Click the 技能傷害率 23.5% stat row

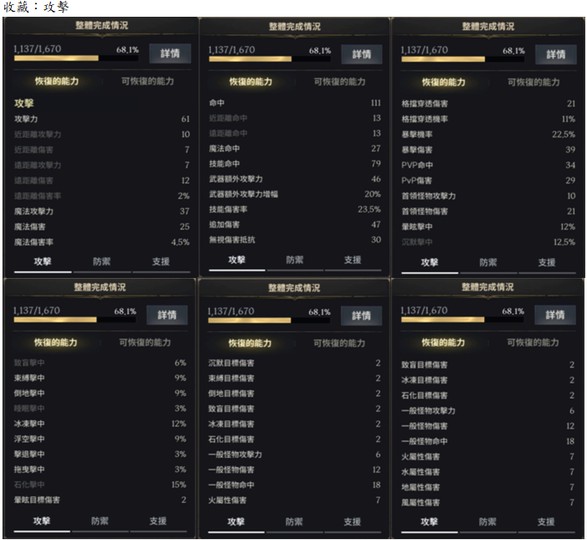295,209
